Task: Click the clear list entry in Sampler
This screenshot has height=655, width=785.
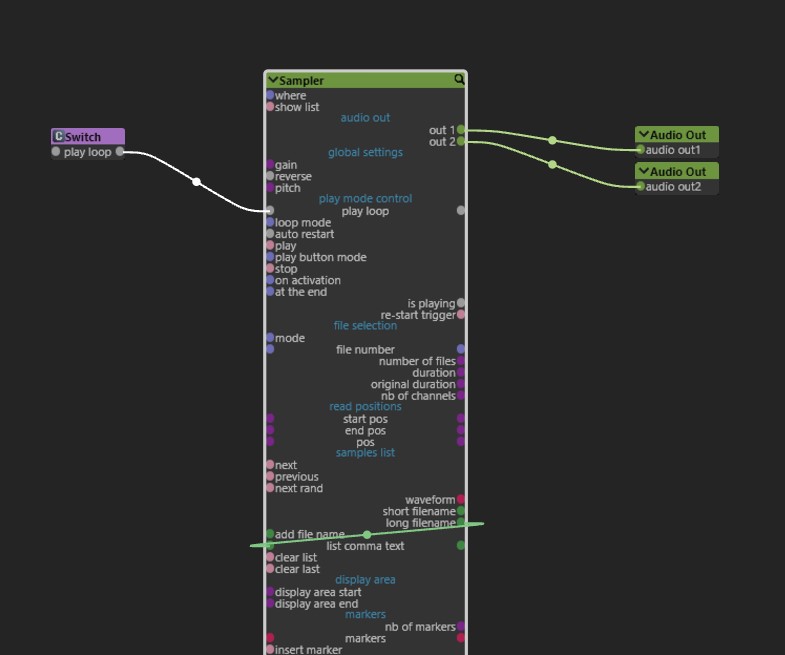Action: pyautogui.click(x=295, y=558)
